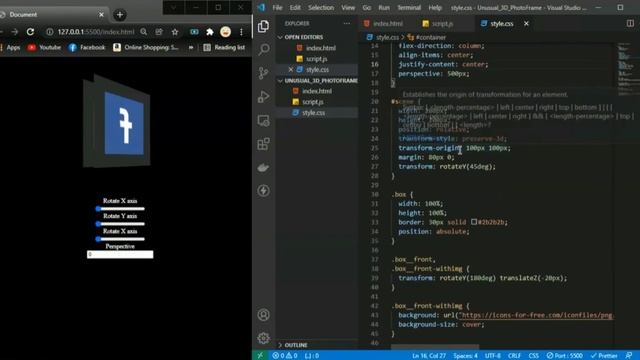
Task: Show more bookmarks chevron
Action: pyautogui.click(x=191, y=48)
